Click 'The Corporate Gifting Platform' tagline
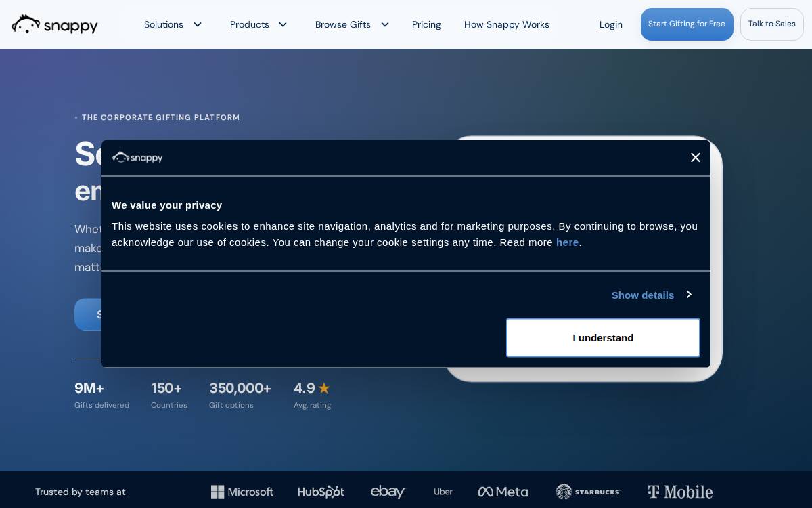The height and width of the screenshot is (508, 812). (x=160, y=117)
